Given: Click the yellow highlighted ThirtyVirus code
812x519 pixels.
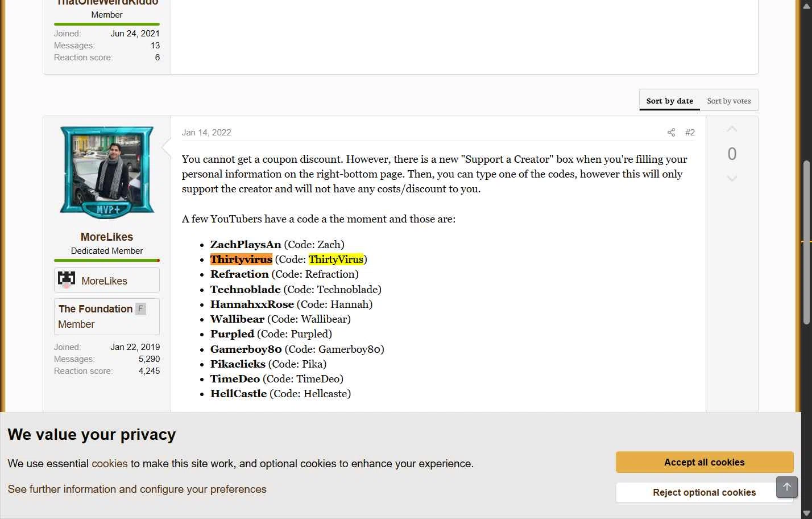Looking at the screenshot, I should 335,259.
